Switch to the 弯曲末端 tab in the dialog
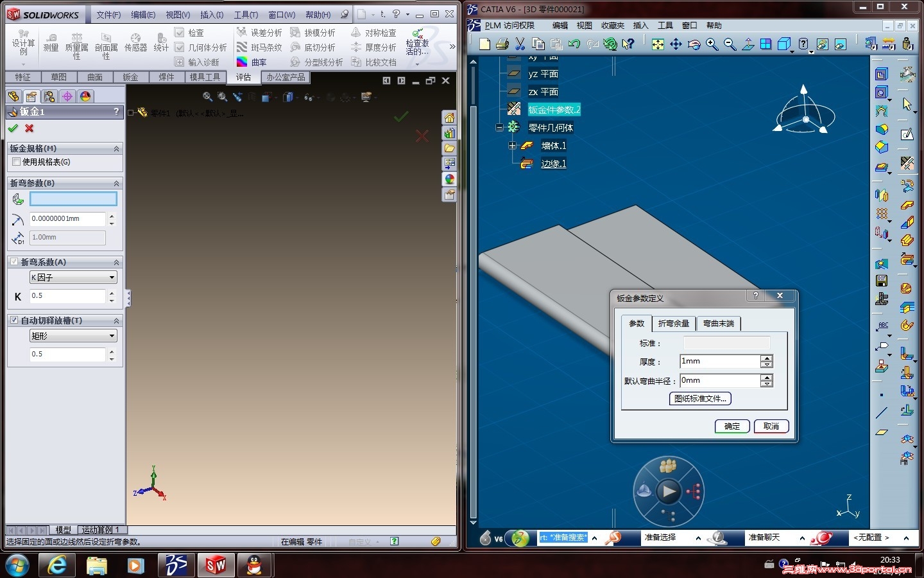Image resolution: width=924 pixels, height=578 pixels. [718, 324]
